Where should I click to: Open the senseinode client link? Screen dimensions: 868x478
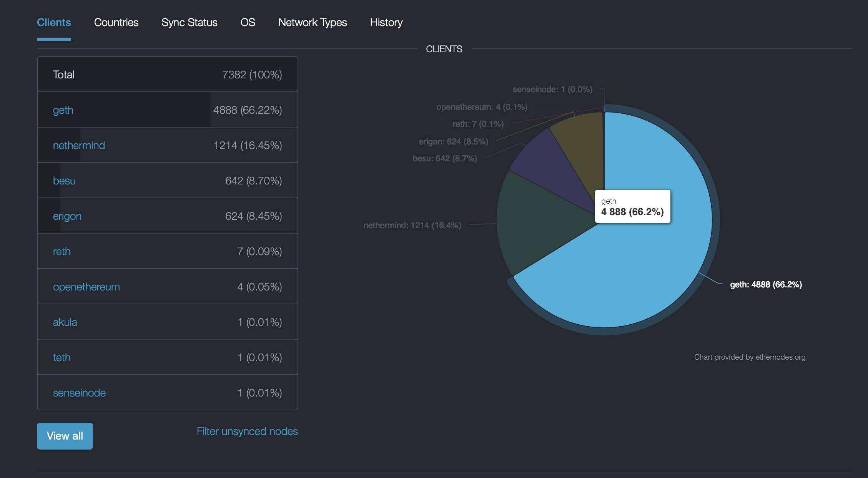pyautogui.click(x=79, y=393)
